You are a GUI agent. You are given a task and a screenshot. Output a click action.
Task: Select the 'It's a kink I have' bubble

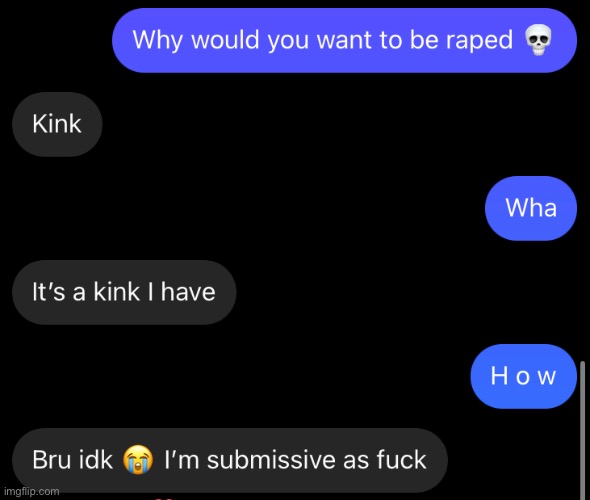[124, 292]
